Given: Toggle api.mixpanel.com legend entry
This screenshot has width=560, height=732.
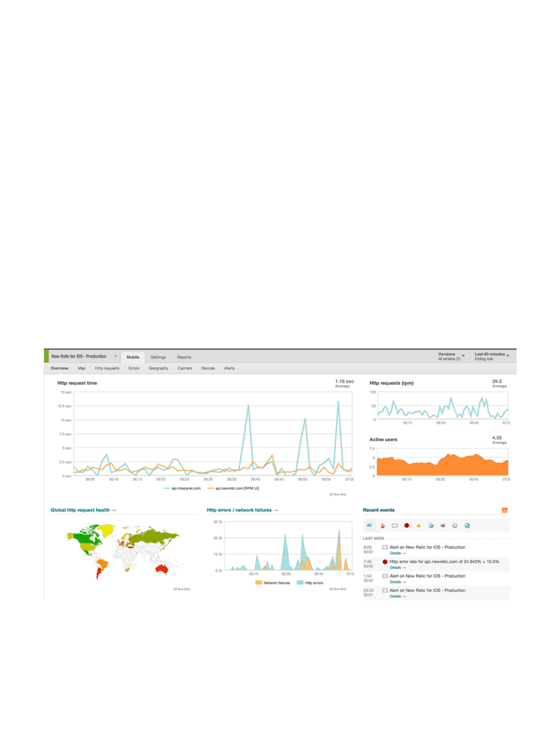Looking at the screenshot, I should click(x=182, y=488).
